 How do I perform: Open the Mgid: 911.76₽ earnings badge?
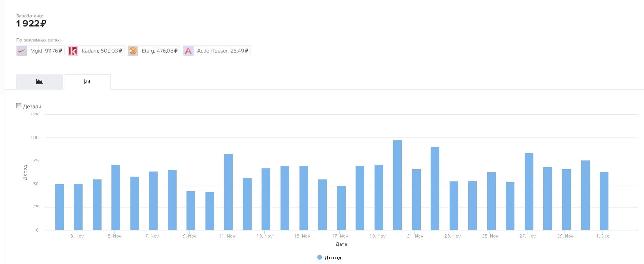pyautogui.click(x=46, y=51)
